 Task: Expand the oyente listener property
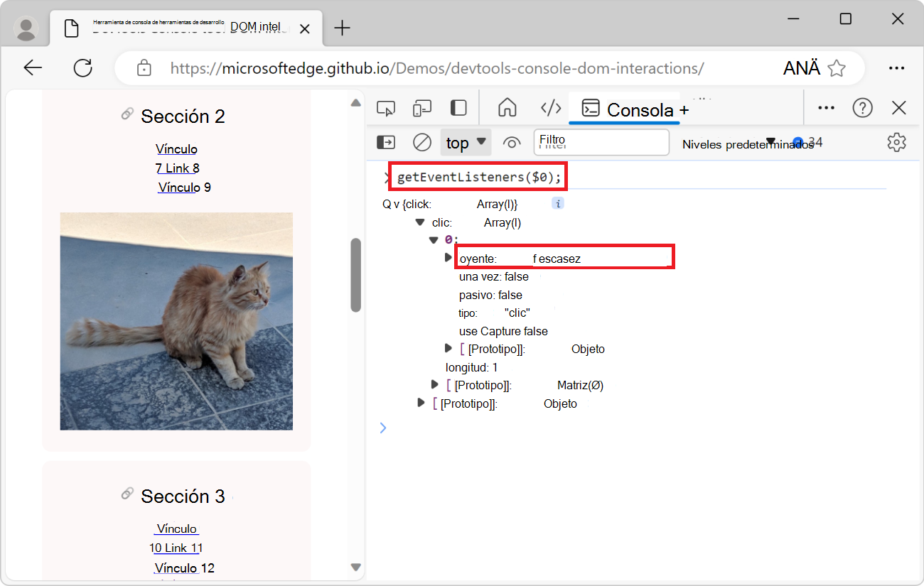[x=447, y=258]
